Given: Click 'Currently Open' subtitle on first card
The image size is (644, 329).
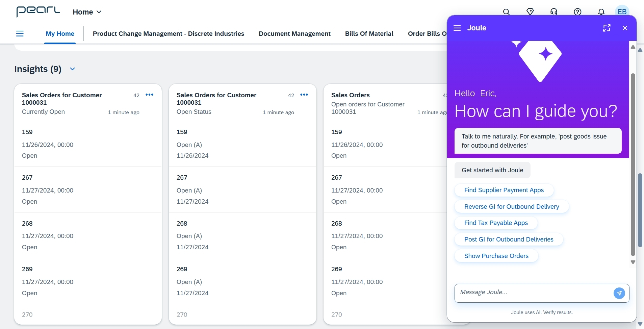Looking at the screenshot, I should click(x=43, y=112).
